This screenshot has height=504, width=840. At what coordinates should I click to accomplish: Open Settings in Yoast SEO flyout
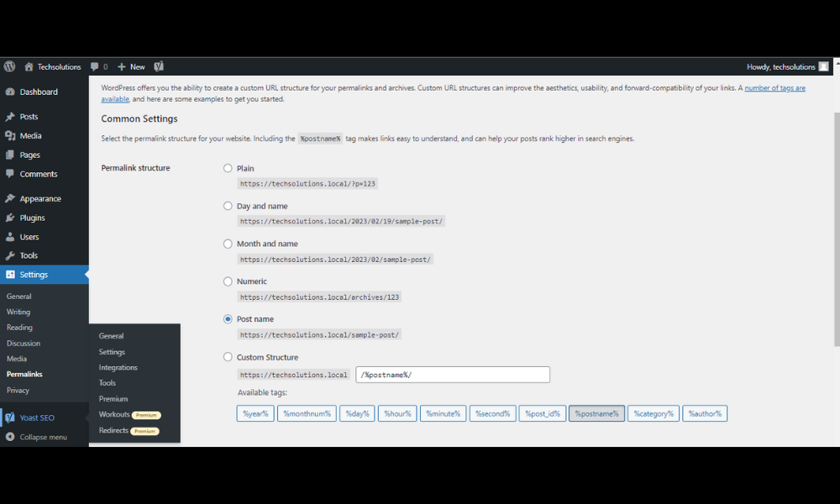[x=112, y=352]
